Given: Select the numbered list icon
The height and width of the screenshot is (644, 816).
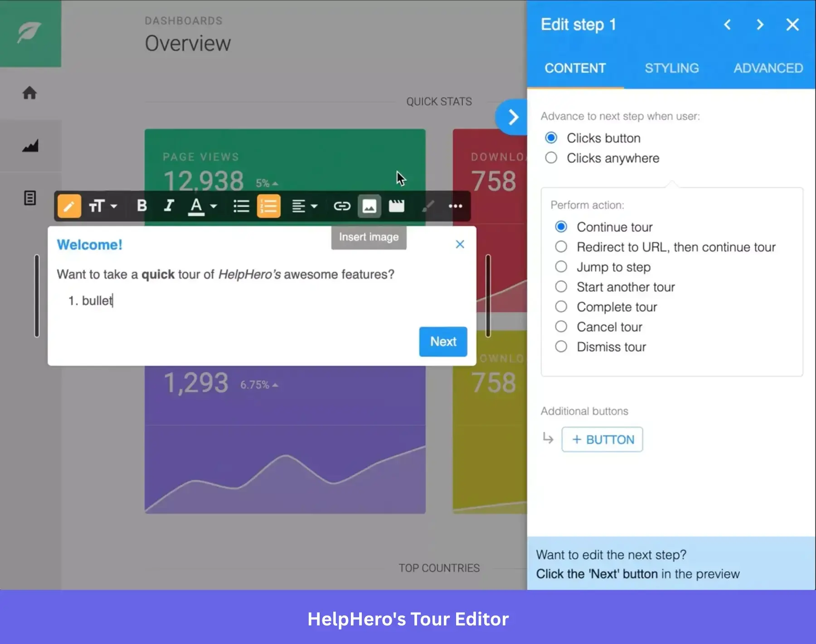Looking at the screenshot, I should [269, 206].
